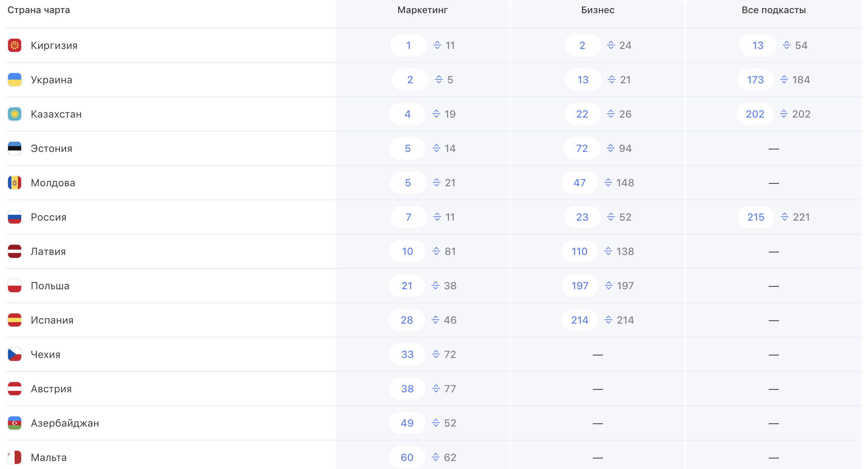Screen dimensions: 868x469
Task: Click the arrows icon beside Moldova's Business 148
Action: (x=608, y=183)
